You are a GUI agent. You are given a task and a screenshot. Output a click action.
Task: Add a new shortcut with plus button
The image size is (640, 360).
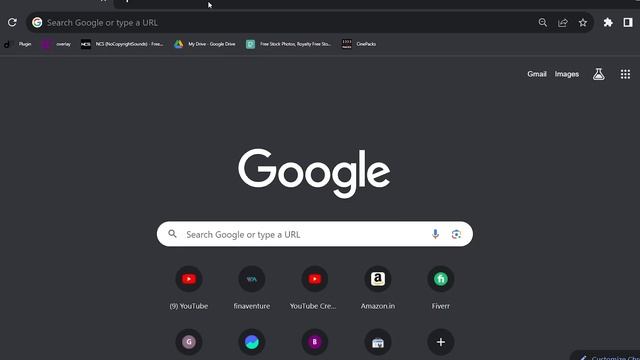(x=440, y=342)
